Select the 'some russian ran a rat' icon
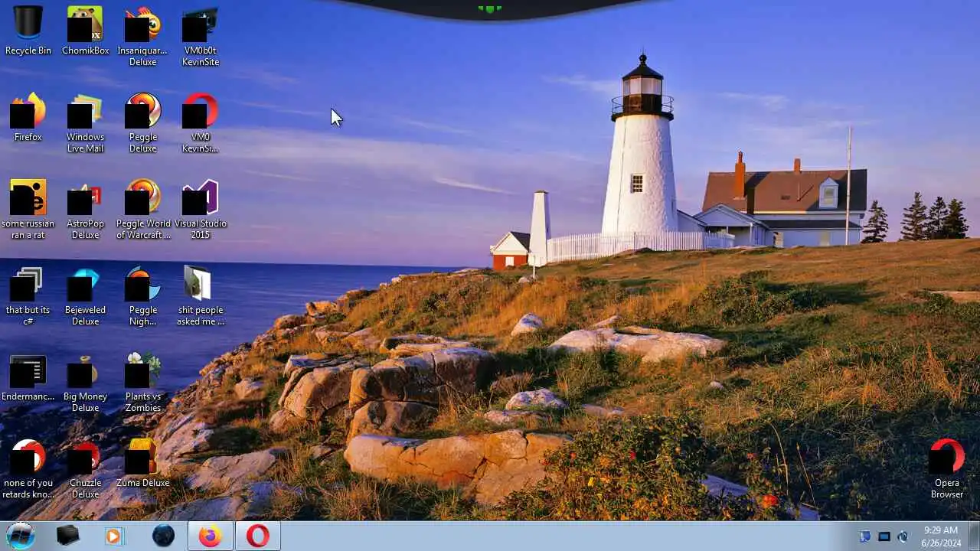Image resolution: width=980 pixels, height=551 pixels. 28,209
